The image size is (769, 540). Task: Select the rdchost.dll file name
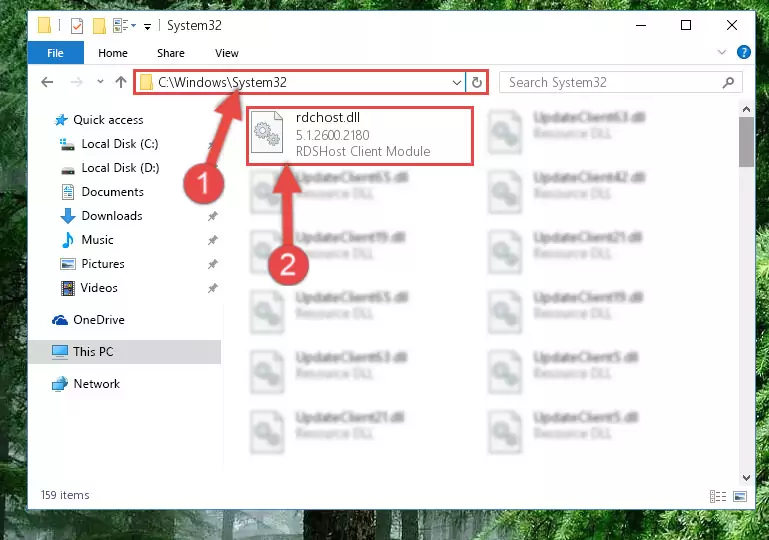pos(328,118)
